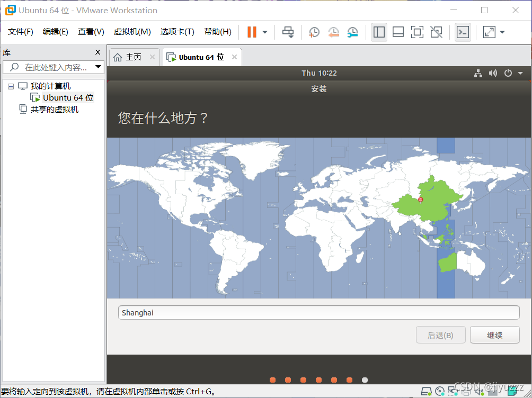Take a snapshot of the VM

[314, 32]
